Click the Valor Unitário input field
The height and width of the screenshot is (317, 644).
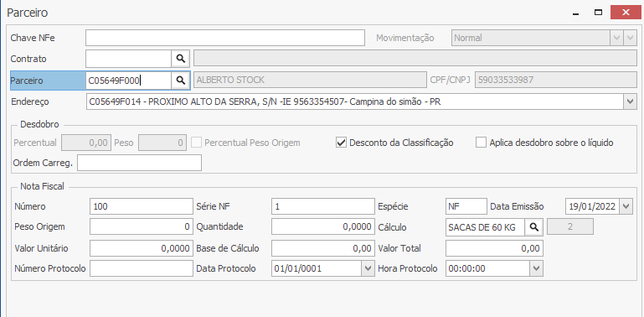pyautogui.click(x=142, y=248)
